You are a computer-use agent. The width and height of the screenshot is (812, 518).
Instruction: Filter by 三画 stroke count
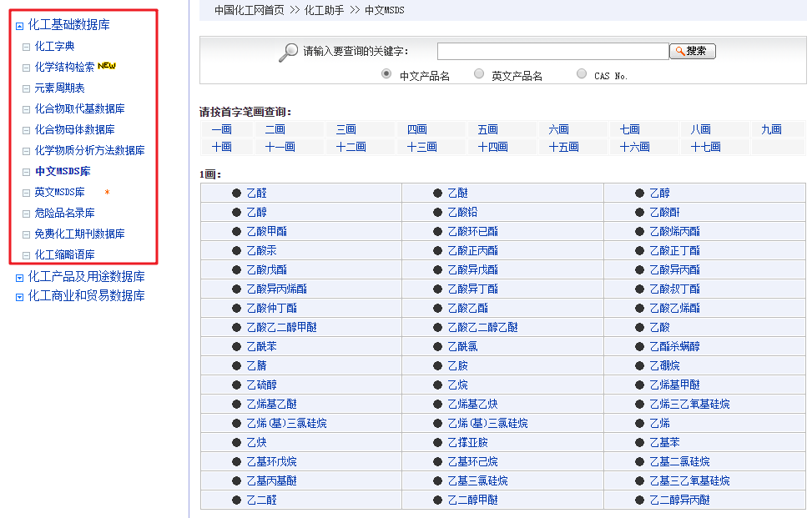point(346,129)
